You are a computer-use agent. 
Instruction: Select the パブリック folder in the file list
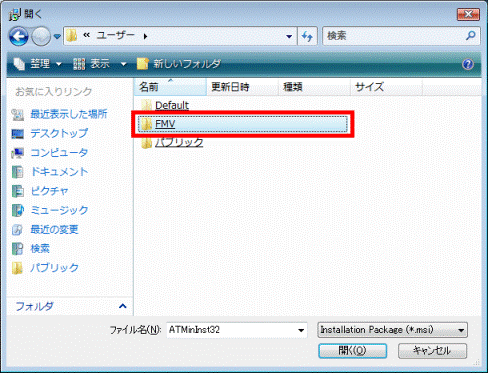click(x=179, y=142)
